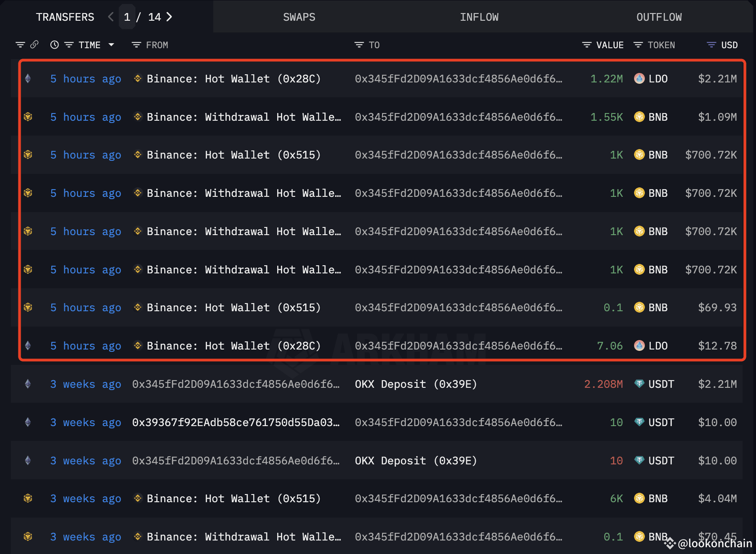Click "$10.00" in the 0x39367f sender row
This screenshot has height=554, width=756.
[717, 422]
